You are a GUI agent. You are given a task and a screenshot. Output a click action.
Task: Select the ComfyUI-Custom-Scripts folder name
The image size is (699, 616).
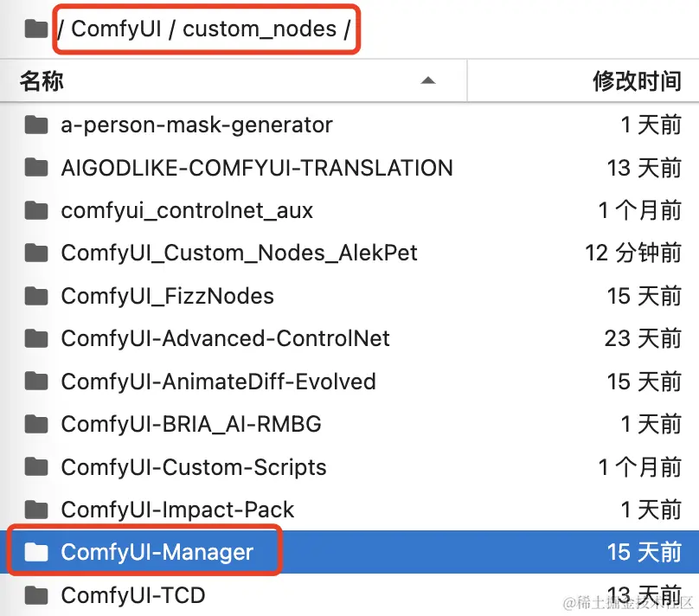pyautogui.click(x=194, y=467)
